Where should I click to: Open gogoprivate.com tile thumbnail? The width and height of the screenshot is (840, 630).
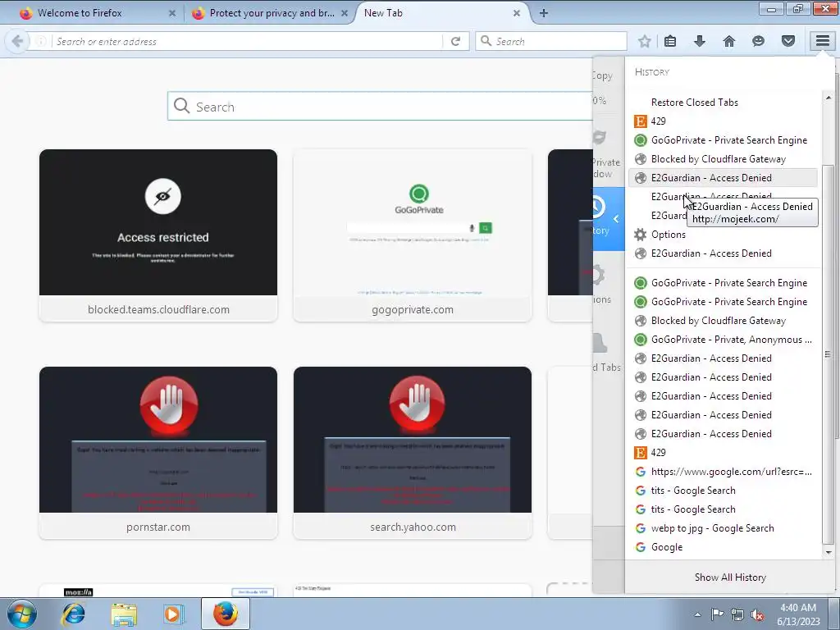coord(413,235)
